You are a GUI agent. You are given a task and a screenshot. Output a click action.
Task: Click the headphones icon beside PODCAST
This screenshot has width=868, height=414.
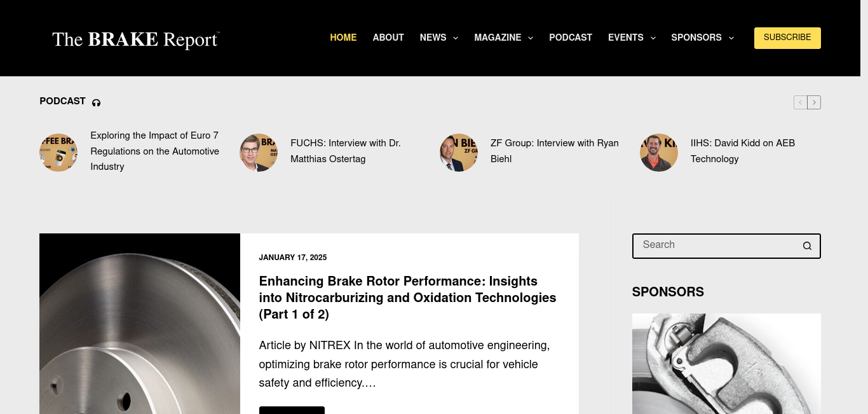(x=97, y=102)
